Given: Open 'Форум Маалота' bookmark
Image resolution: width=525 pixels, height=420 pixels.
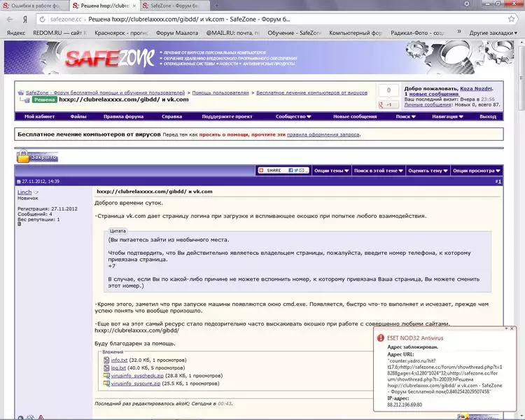Looking at the screenshot, I should click(177, 33).
